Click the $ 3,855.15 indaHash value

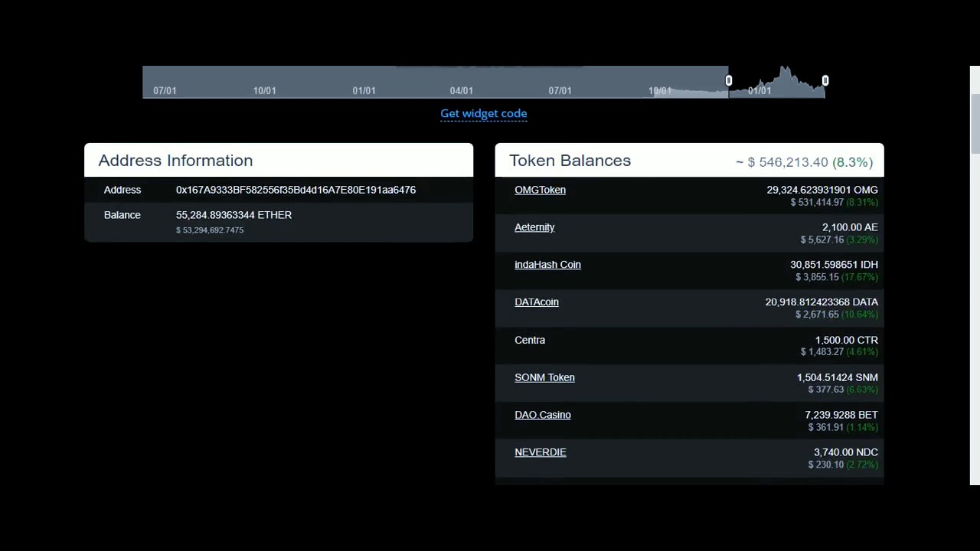817,278
